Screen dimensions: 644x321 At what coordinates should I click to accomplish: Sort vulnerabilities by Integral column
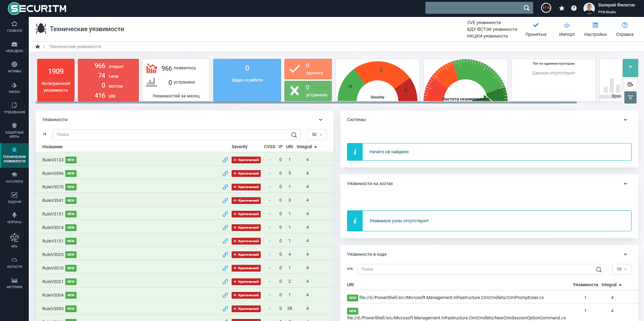[307, 147]
